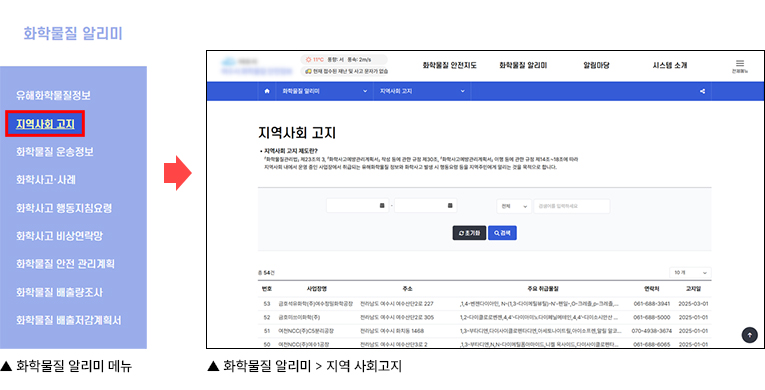Click the 주요 취급물질 column header
This screenshot has width=765, height=390.
(543, 289)
